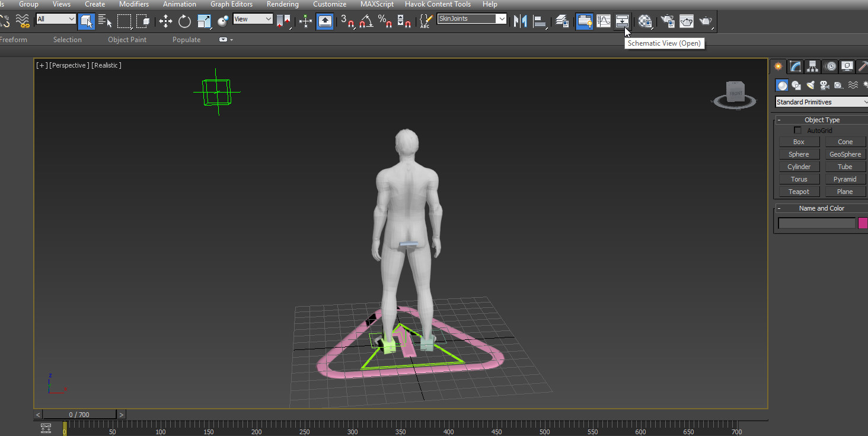Screen dimensions: 868x436
Task: Switch to the Hierarchy command panel
Action: tap(812, 66)
